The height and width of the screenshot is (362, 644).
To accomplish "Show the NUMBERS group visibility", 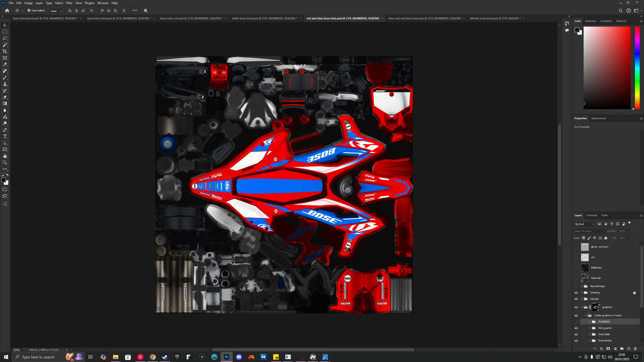I will click(x=576, y=321).
